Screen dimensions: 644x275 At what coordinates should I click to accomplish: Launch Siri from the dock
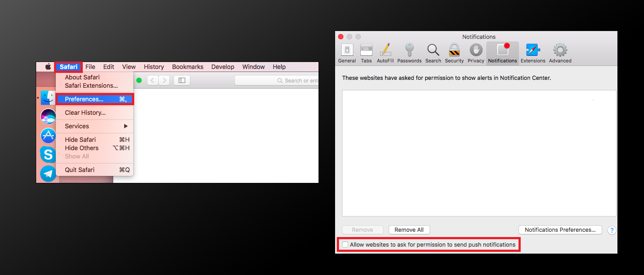48,117
